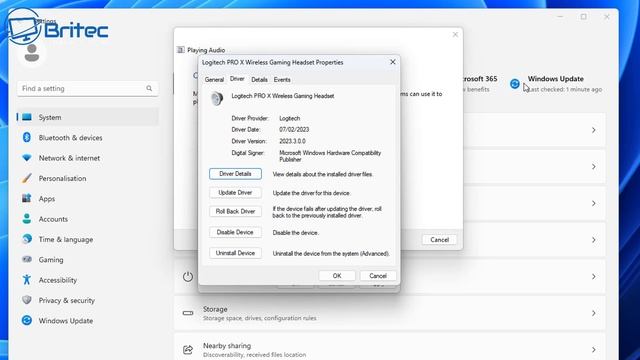This screenshot has height=360, width=640.
Task: Expand the Storage row chevron
Action: (x=593, y=313)
